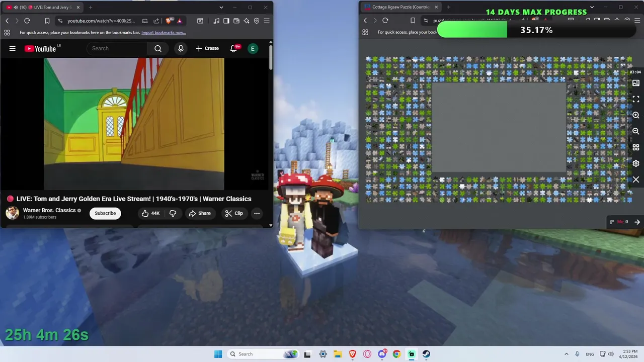Open Leo AI sparkle icon in YouTube window

tap(246, 21)
